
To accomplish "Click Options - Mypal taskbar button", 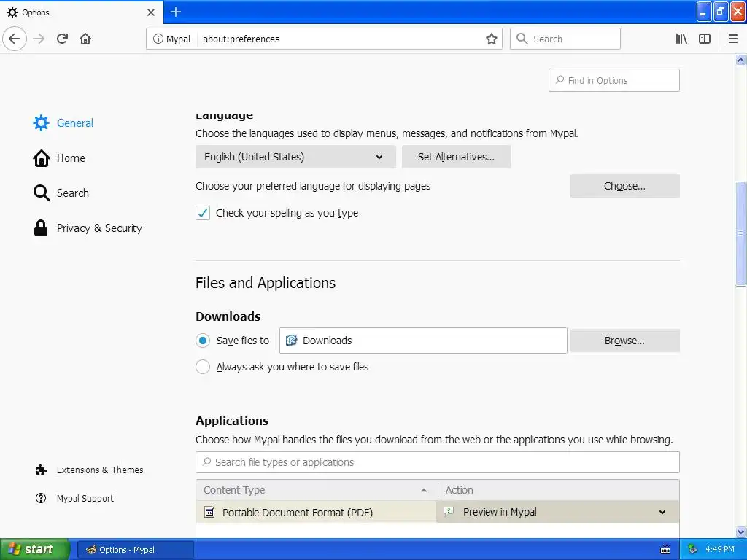I will tap(135, 550).
